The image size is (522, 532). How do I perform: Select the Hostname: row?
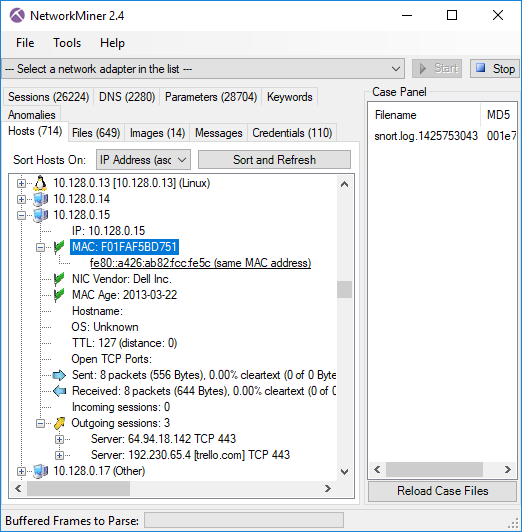click(x=97, y=311)
